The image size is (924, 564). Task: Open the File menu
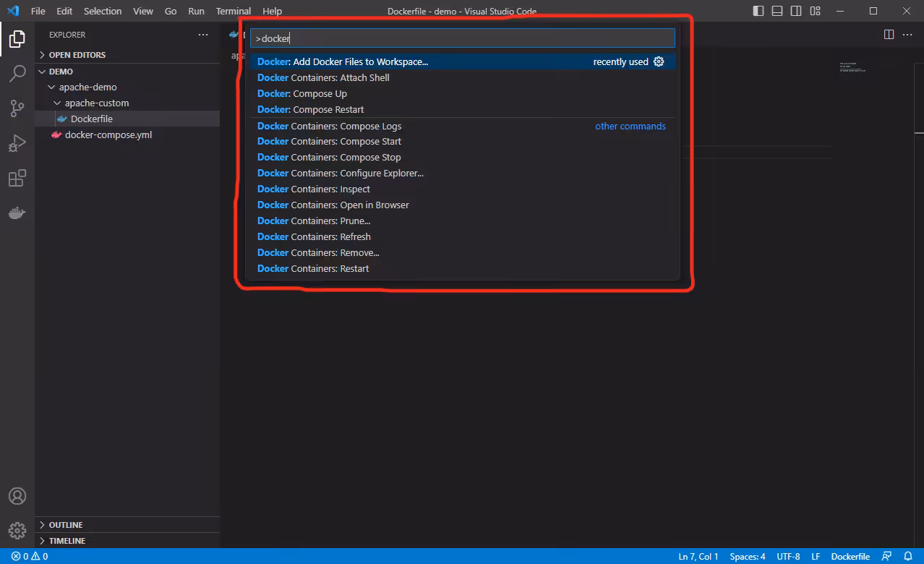tap(38, 11)
